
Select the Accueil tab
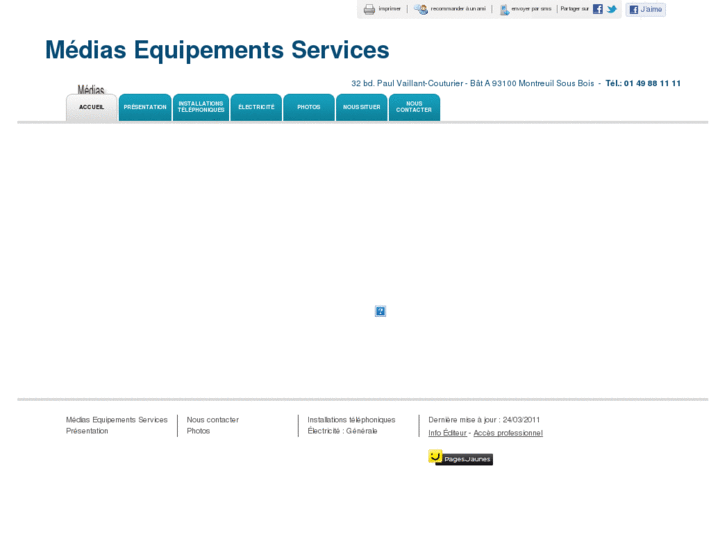pyautogui.click(x=91, y=108)
